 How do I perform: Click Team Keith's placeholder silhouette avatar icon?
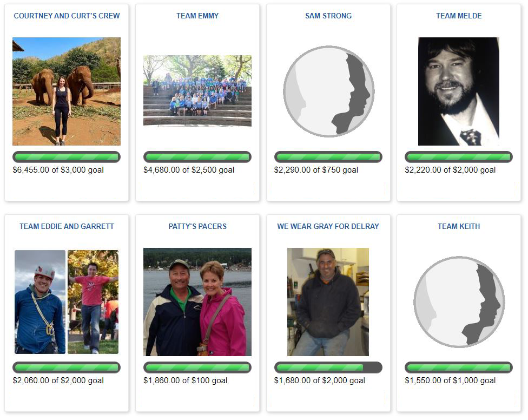click(459, 302)
